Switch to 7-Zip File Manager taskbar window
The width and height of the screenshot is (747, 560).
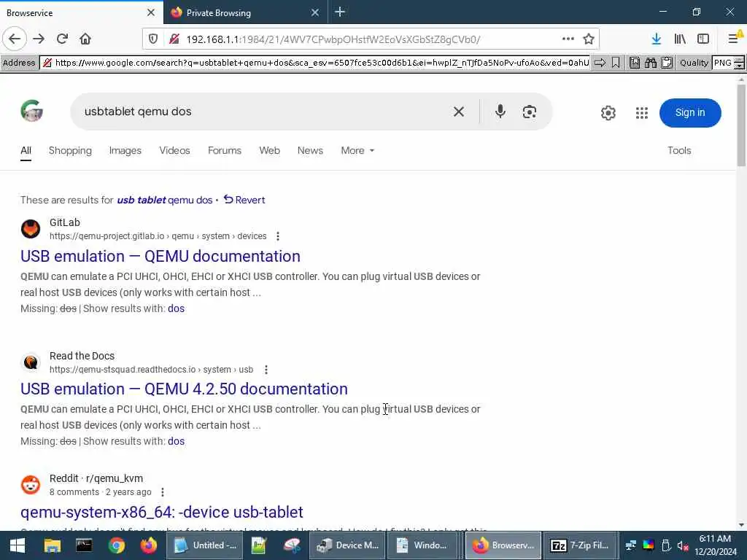pos(580,545)
